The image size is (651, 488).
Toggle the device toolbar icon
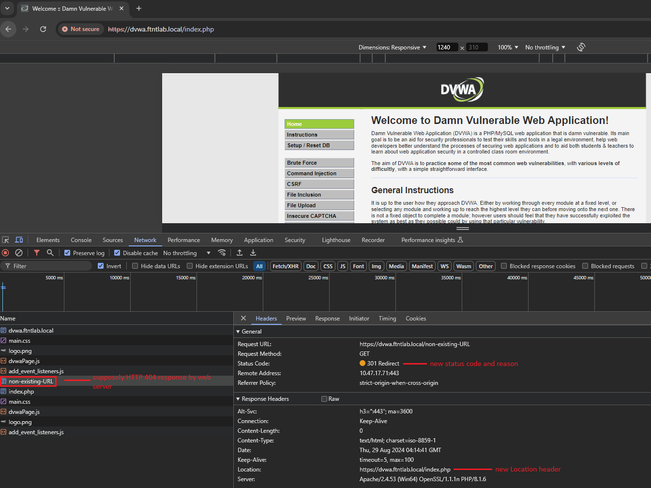click(x=20, y=240)
